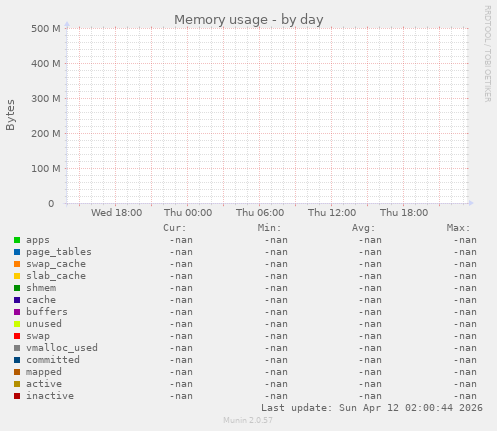Click the green apps legend color swatch
The image size is (497, 431).
(x=17, y=240)
